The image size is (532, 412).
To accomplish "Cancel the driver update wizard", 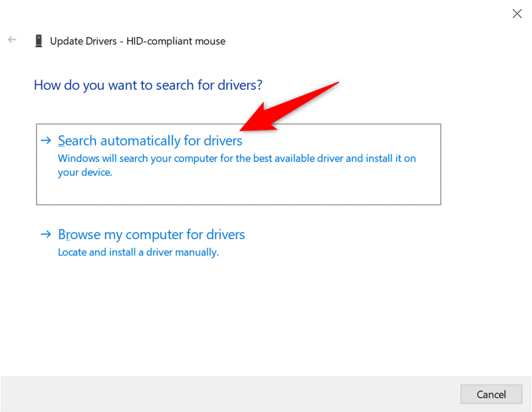I will coord(491,394).
